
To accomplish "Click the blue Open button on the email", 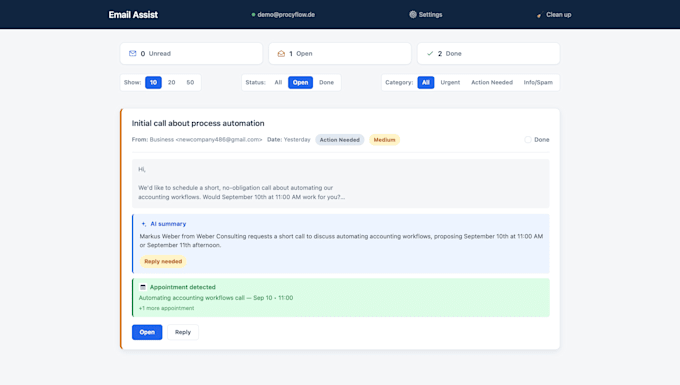I will [x=147, y=332].
